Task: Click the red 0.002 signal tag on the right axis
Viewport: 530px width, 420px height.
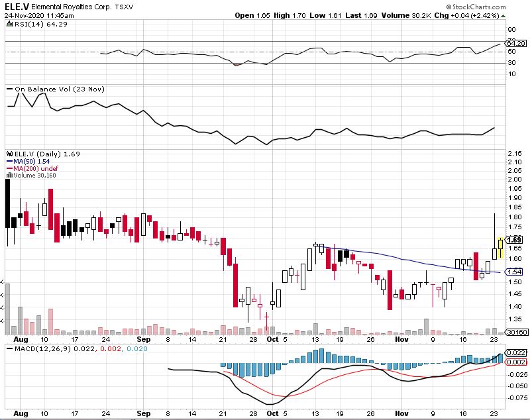Action: pyautogui.click(x=517, y=362)
